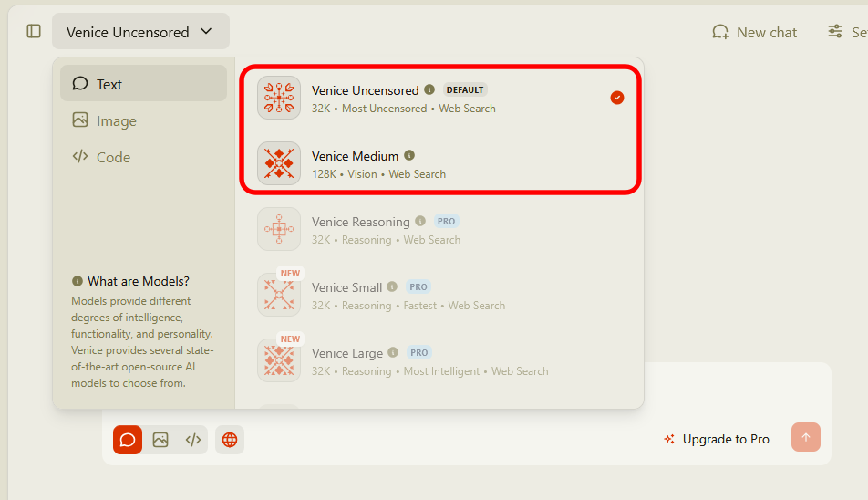Toggle web search globe icon
This screenshot has width=868, height=500.
coord(230,440)
